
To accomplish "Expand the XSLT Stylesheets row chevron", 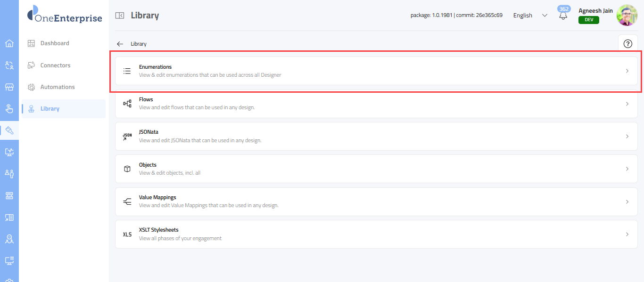I will (627, 234).
